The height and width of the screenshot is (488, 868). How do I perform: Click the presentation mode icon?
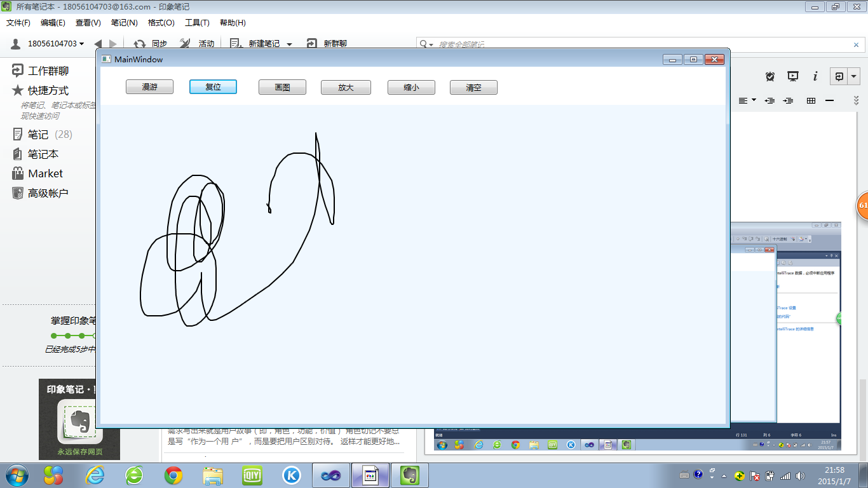(x=792, y=76)
